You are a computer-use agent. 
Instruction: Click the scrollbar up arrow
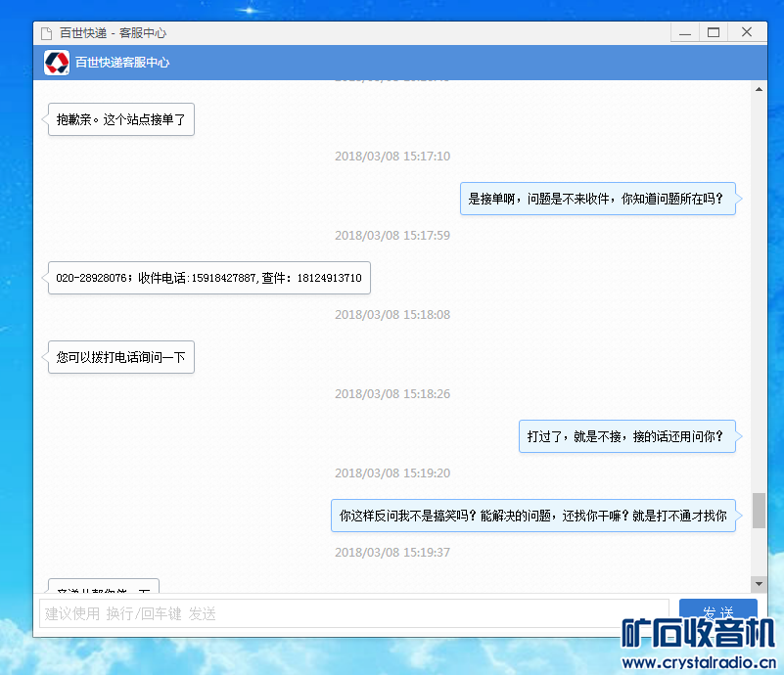coord(759,88)
